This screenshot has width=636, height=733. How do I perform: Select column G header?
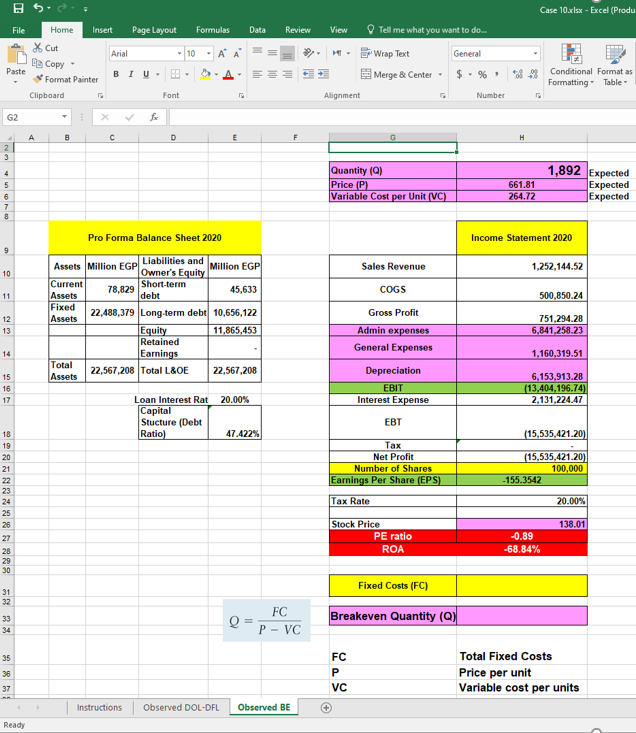click(x=393, y=137)
